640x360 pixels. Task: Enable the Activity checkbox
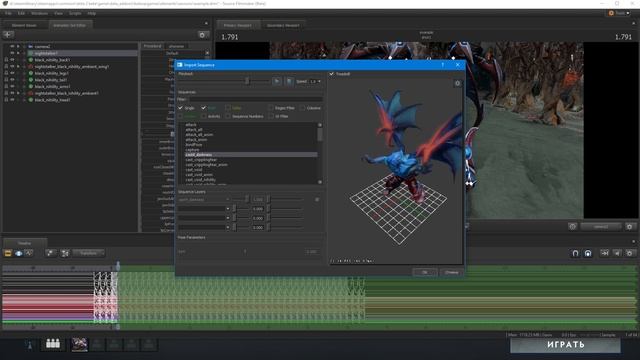[204, 116]
